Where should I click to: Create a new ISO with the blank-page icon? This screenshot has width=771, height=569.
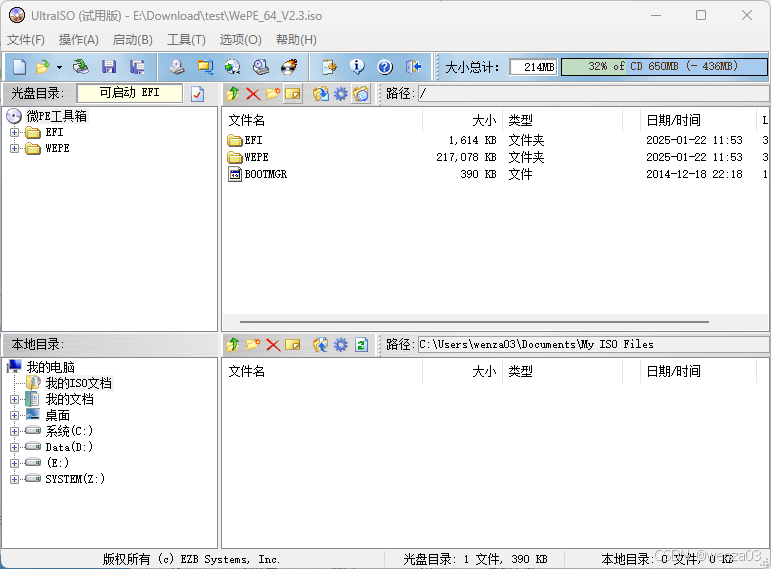(20, 67)
